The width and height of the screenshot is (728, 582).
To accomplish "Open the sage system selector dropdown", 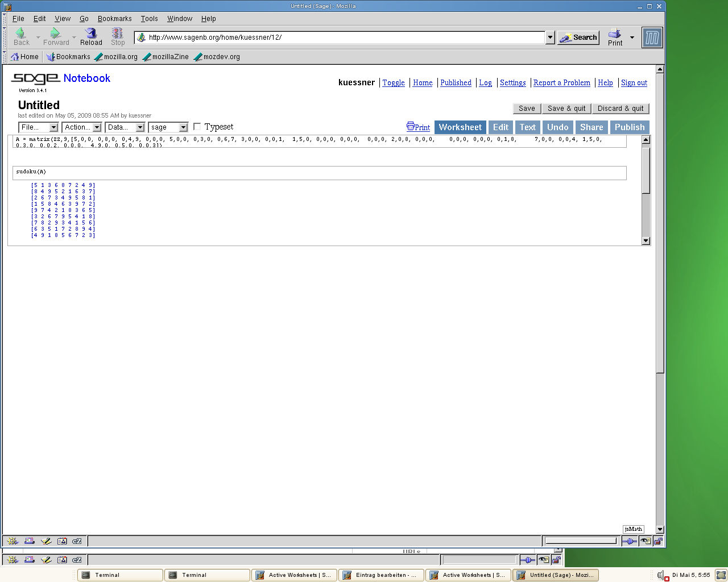I will pos(168,127).
